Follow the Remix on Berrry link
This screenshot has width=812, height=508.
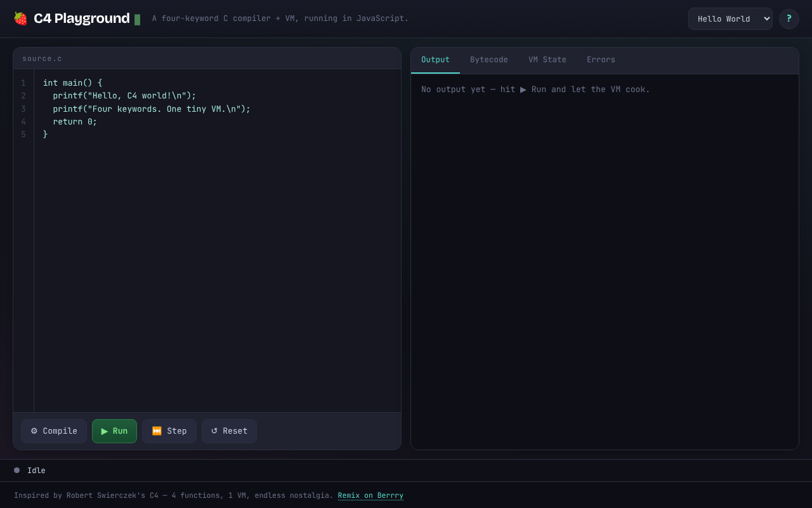[x=370, y=495]
